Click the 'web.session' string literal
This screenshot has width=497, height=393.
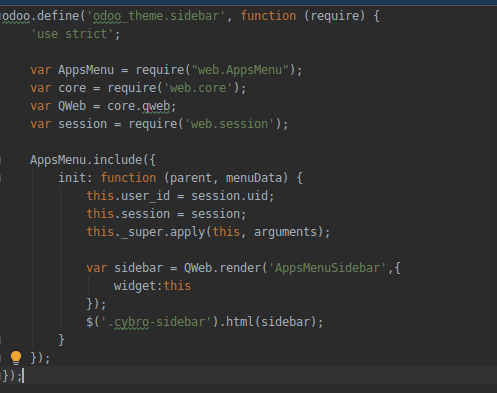point(229,124)
